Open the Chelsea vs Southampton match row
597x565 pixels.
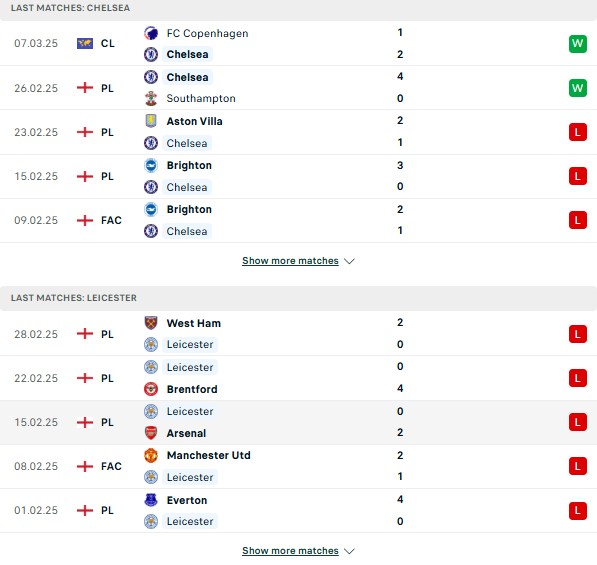(x=298, y=88)
